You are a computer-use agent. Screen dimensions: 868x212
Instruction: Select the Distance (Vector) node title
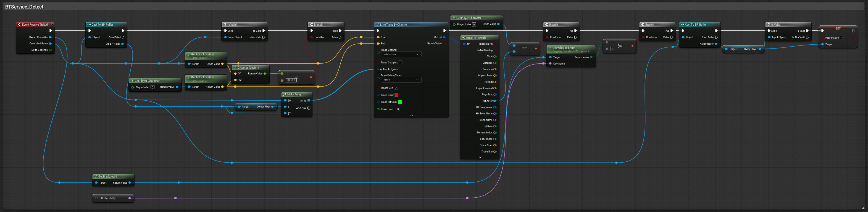click(248, 68)
